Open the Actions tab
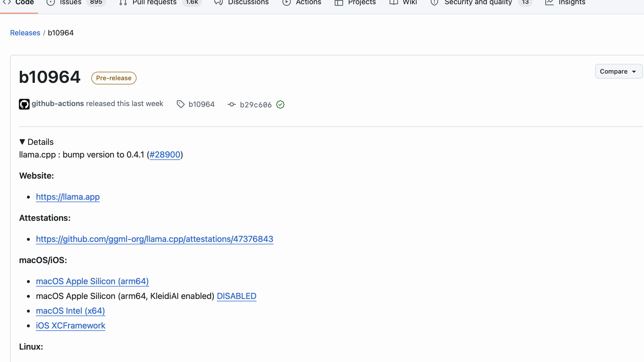The height and width of the screenshot is (362, 644). [302, 2]
